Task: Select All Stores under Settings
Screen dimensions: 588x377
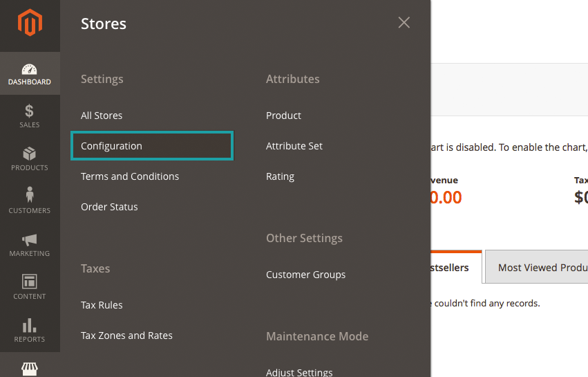Action: [x=102, y=116]
